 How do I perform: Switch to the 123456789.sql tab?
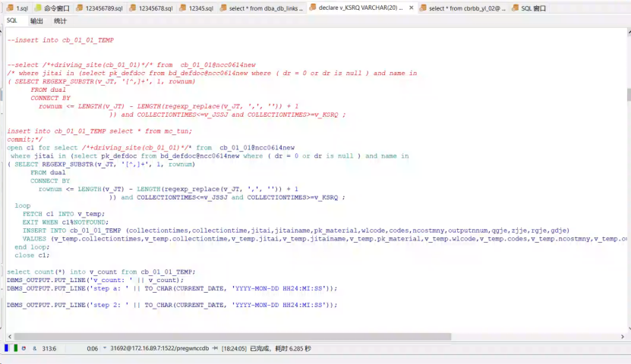click(99, 8)
